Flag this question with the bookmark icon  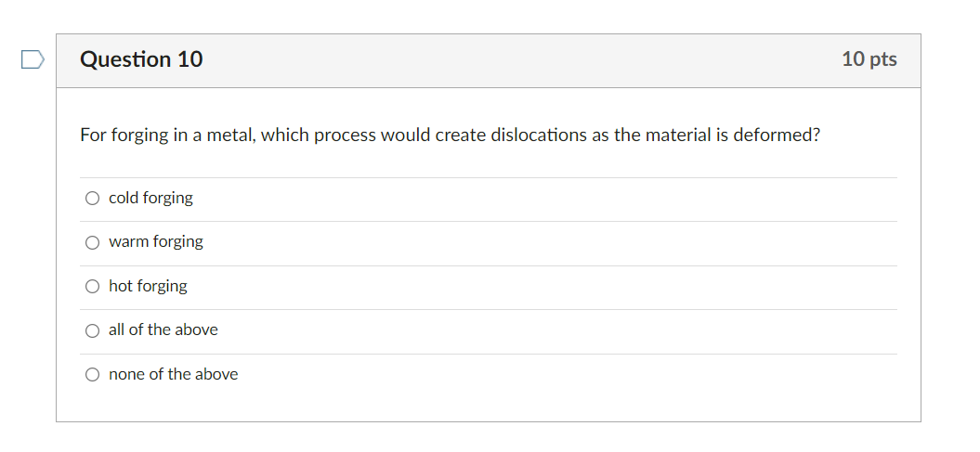pyautogui.click(x=33, y=60)
